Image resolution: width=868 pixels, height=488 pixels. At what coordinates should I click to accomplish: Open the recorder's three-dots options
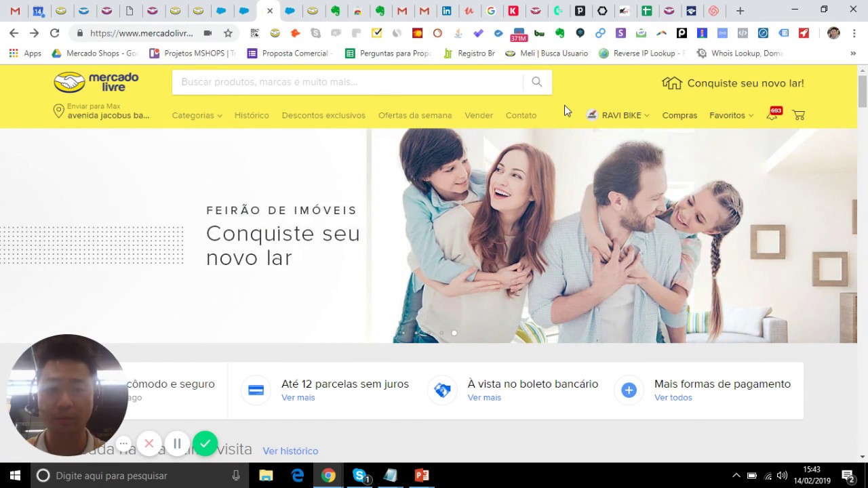123,444
